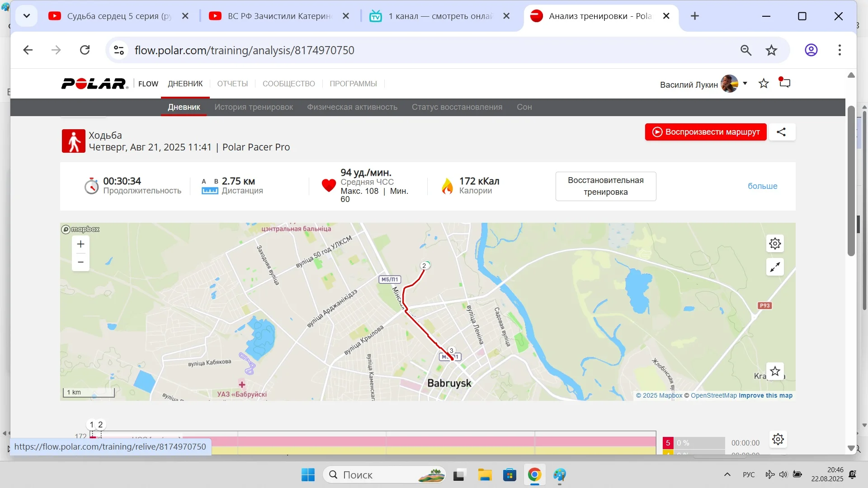Bookmark this page with browser star

click(771, 50)
